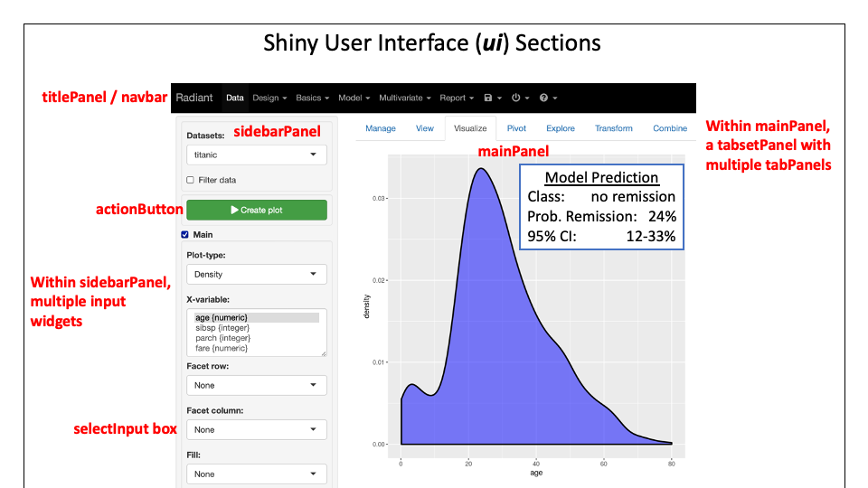Expand the Fill dropdown
Image resolution: width=868 pixels, height=488 pixels.
point(256,474)
